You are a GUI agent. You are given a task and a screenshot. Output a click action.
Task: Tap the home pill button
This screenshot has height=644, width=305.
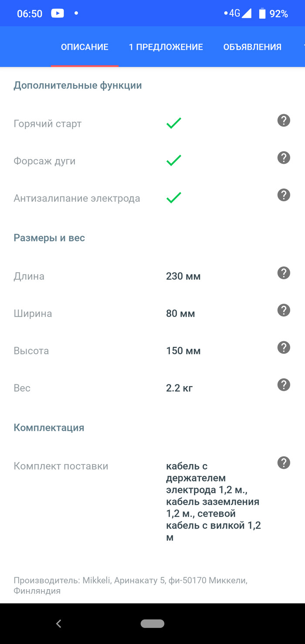pyautogui.click(x=152, y=624)
